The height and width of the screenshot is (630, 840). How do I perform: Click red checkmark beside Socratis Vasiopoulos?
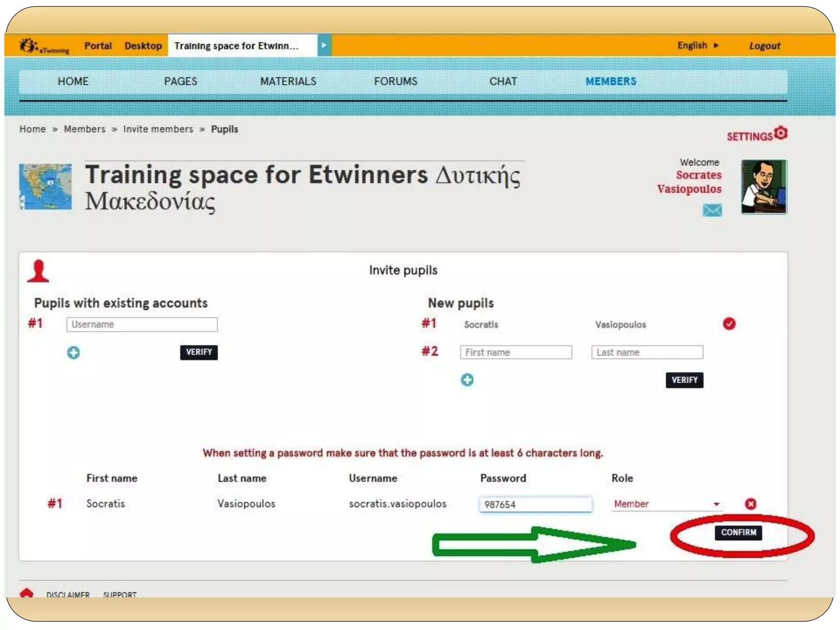(729, 324)
